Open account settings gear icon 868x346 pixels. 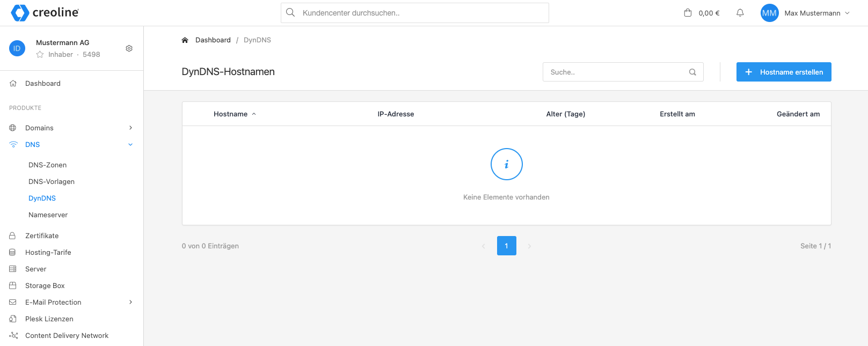click(x=129, y=48)
